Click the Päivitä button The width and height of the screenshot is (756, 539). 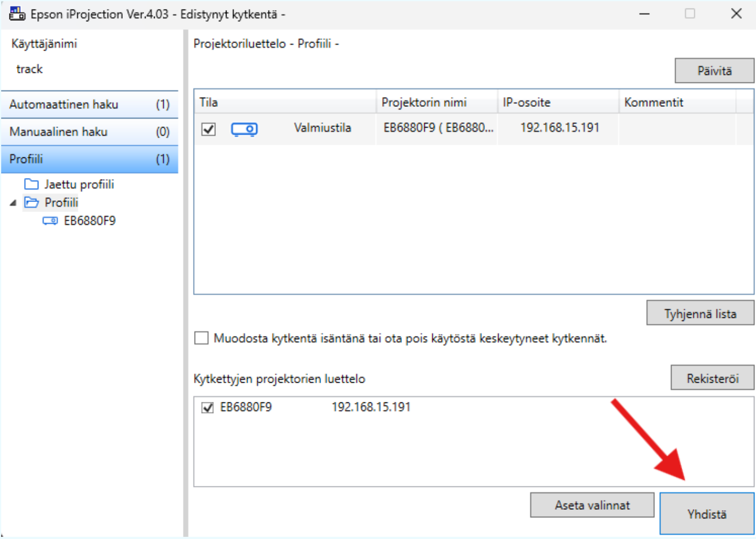pyautogui.click(x=715, y=71)
